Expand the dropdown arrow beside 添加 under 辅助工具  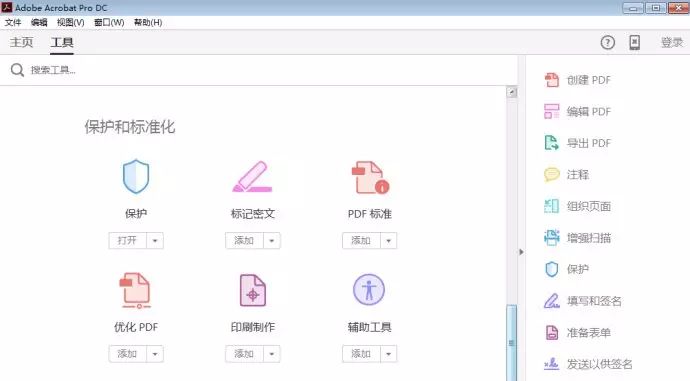point(389,354)
